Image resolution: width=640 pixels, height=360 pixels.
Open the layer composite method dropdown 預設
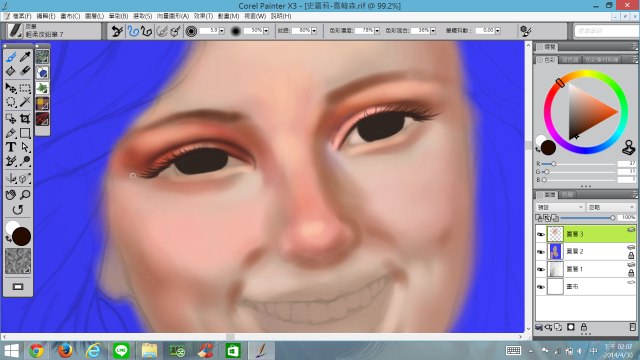click(x=560, y=207)
